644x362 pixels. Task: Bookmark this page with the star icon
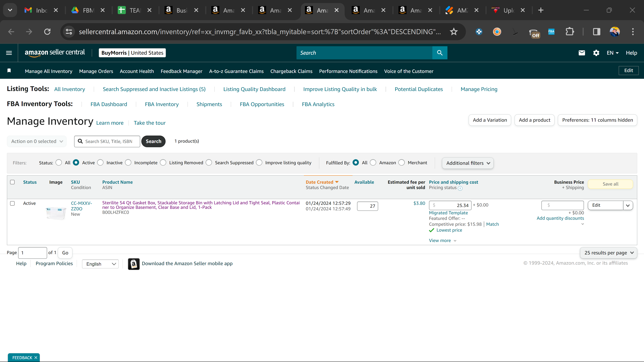point(454,32)
